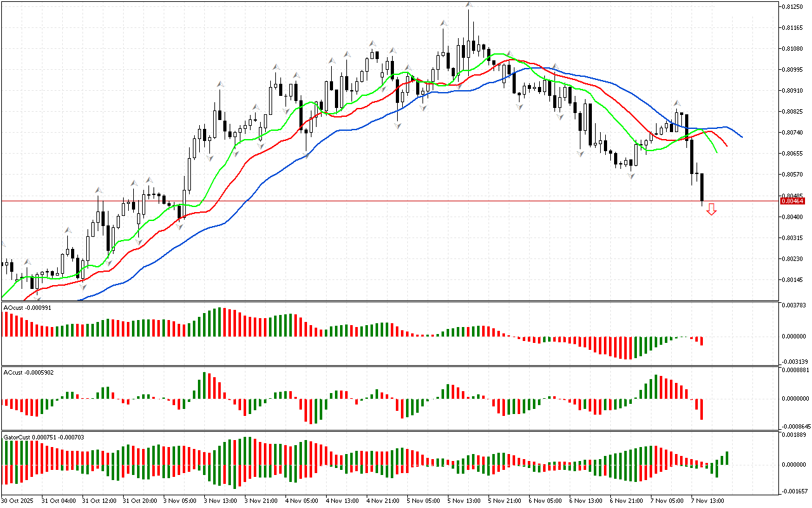Image resolution: width=812 pixels, height=508 pixels.
Task: Click the 0.80400 price scale label
Action: (x=793, y=217)
